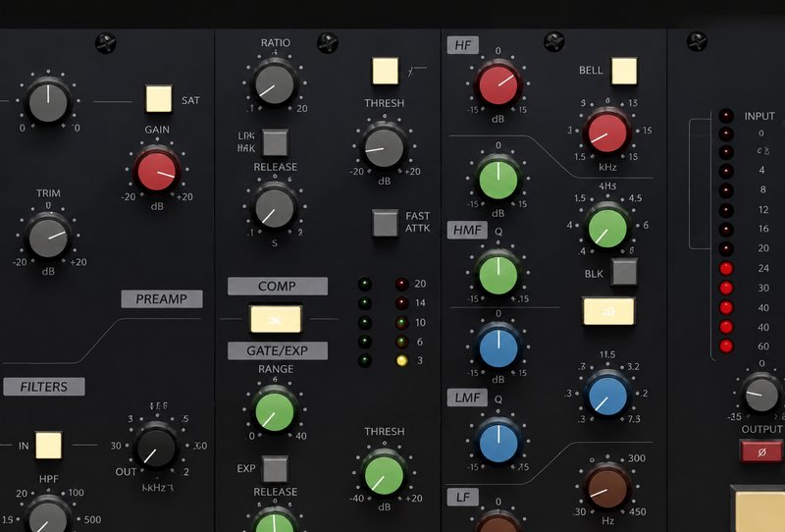Click the brown LF Hz frequency knob
Image resolution: width=785 pixels, height=532 pixels.
click(607, 488)
